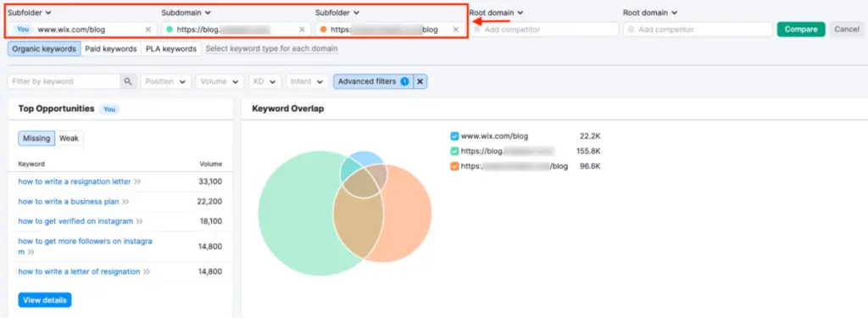
Task: Open keyword how to write a business plan
Action: coord(69,202)
